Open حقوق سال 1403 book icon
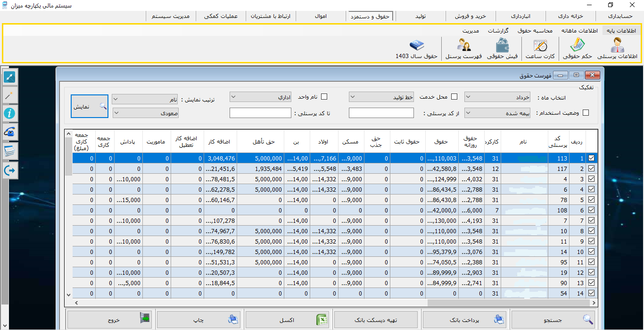This screenshot has height=330, width=644. 417,49
